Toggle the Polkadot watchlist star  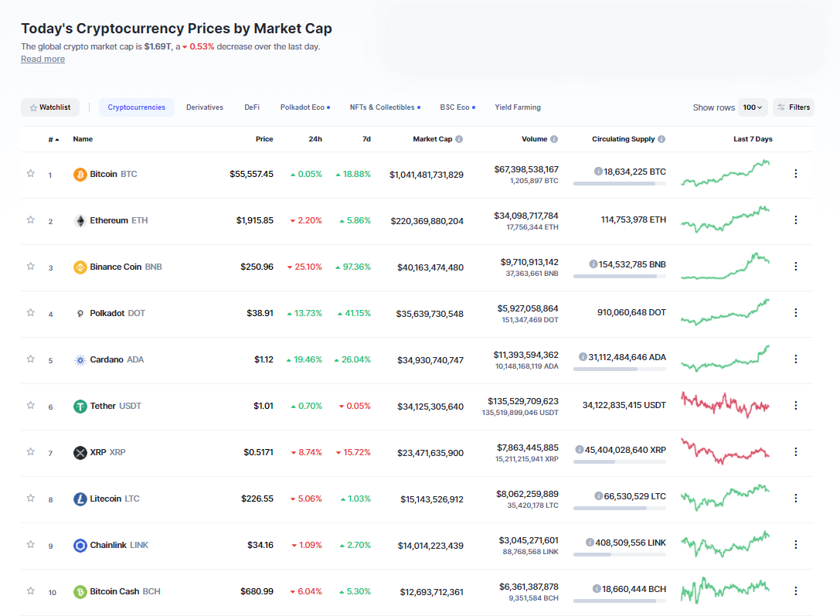pos(31,312)
